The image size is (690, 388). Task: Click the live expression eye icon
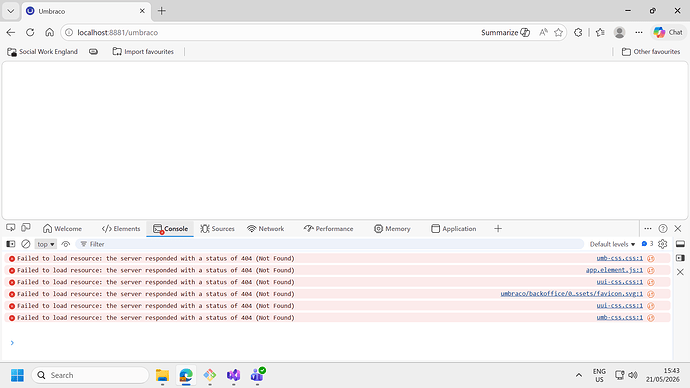(x=66, y=244)
